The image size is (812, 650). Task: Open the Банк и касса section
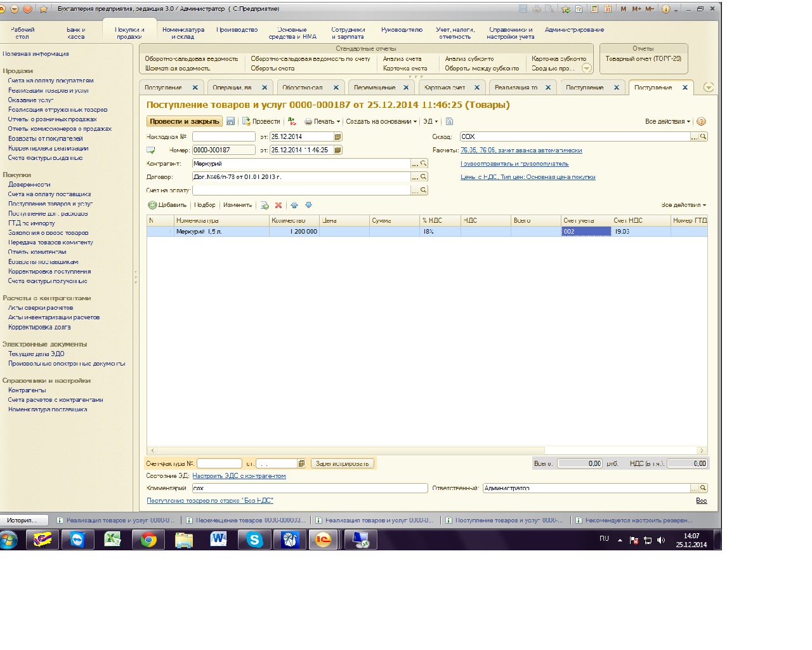(x=75, y=33)
